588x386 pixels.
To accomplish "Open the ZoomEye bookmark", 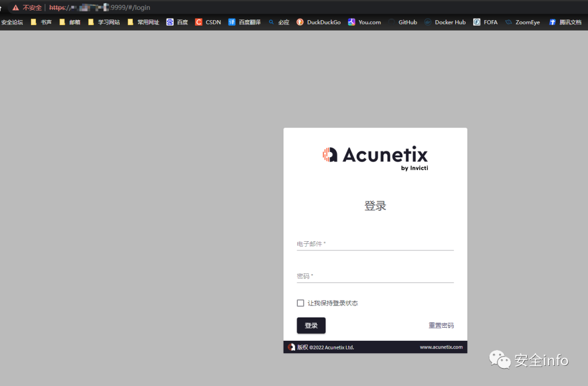I will tap(522, 22).
